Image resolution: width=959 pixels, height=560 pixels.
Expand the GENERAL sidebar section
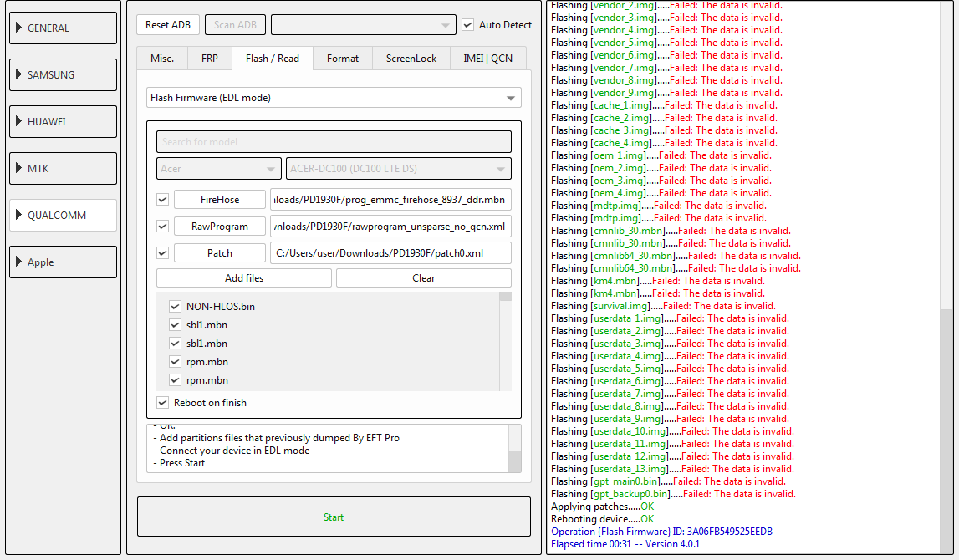[x=63, y=28]
